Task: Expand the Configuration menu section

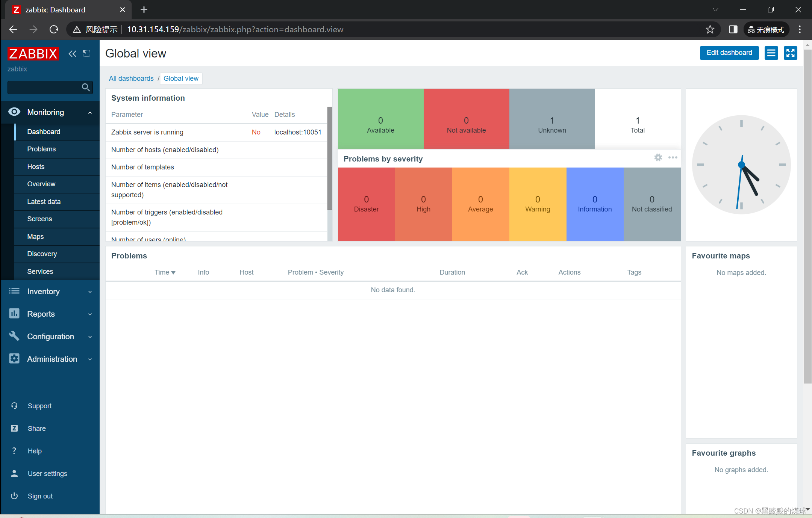Action: (x=50, y=337)
